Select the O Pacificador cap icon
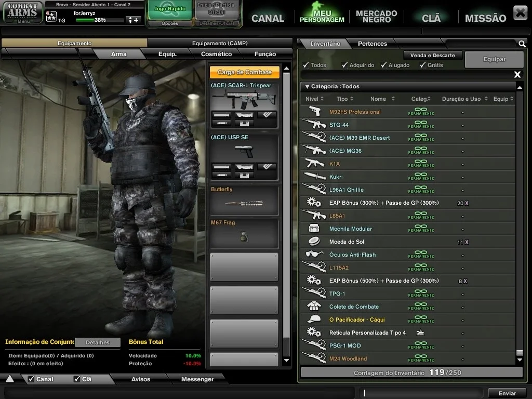Image resolution: width=532 pixels, height=399 pixels. tap(314, 320)
